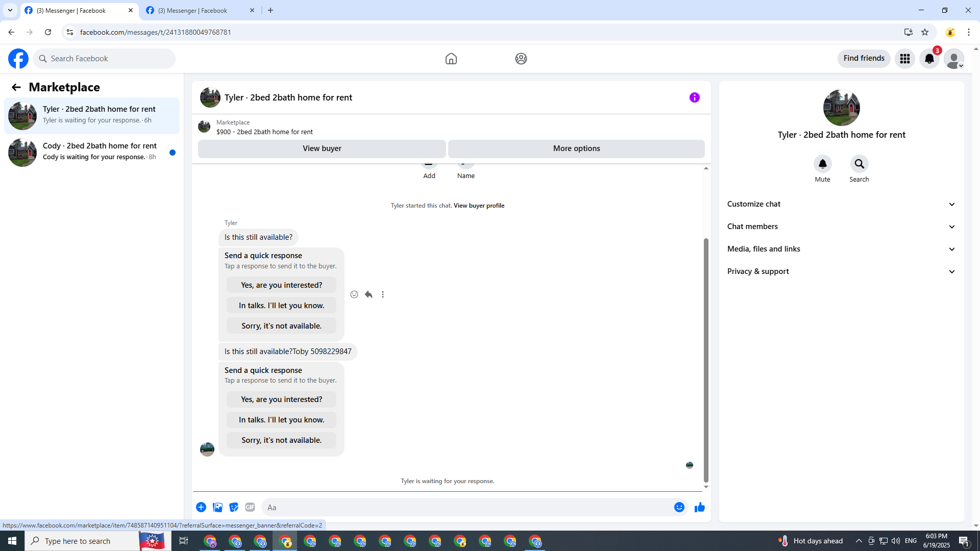Open the tab search dropdown arrow
The image size is (980, 551).
point(10,10)
